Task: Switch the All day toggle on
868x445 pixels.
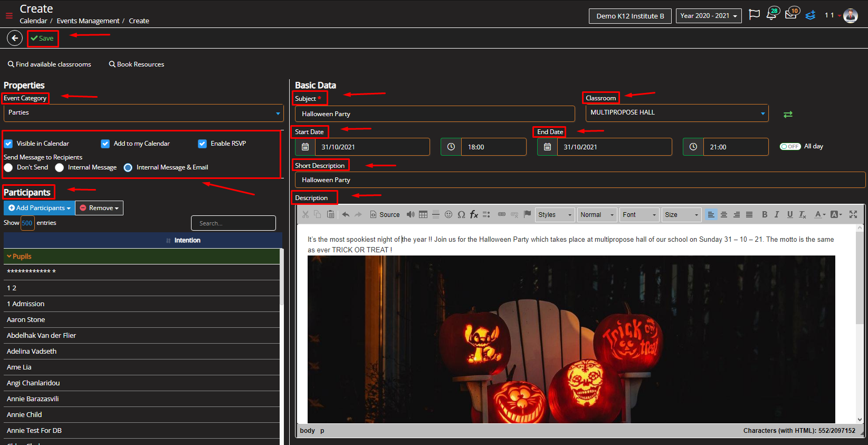Action: coord(790,146)
